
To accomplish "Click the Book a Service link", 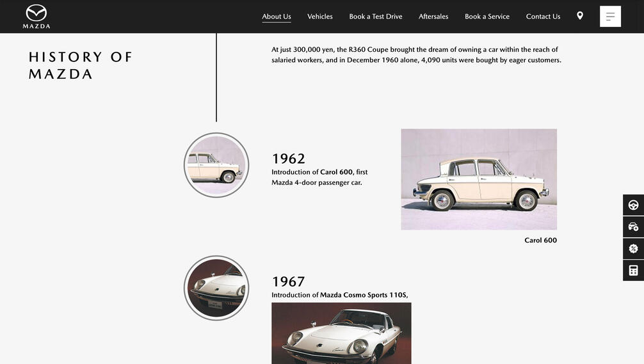I will tap(487, 17).
